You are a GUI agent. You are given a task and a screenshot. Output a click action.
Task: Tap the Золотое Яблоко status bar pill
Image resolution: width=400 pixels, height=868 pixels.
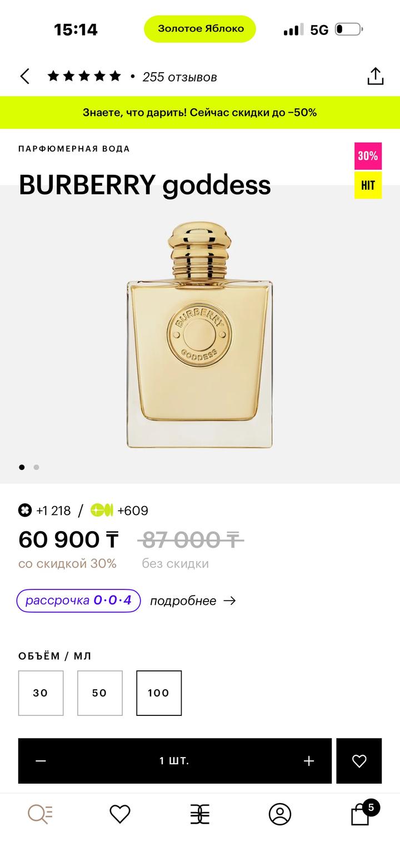(200, 29)
